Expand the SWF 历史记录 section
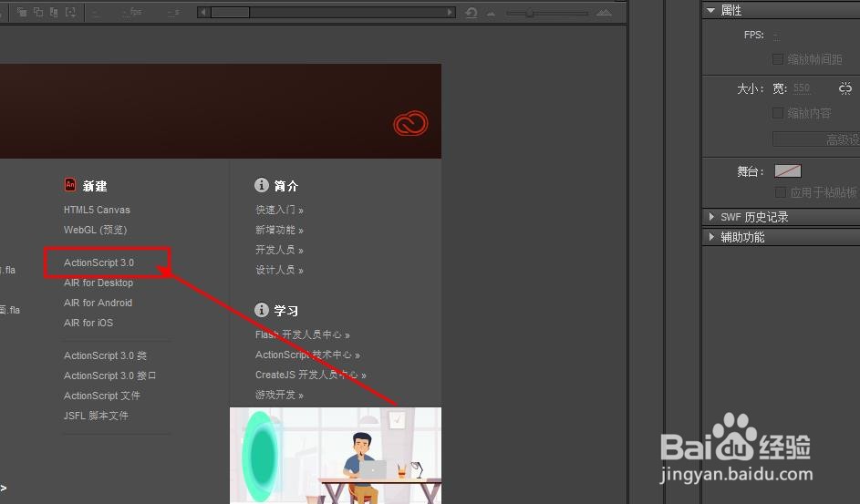This screenshot has width=860, height=504. pyautogui.click(x=711, y=217)
